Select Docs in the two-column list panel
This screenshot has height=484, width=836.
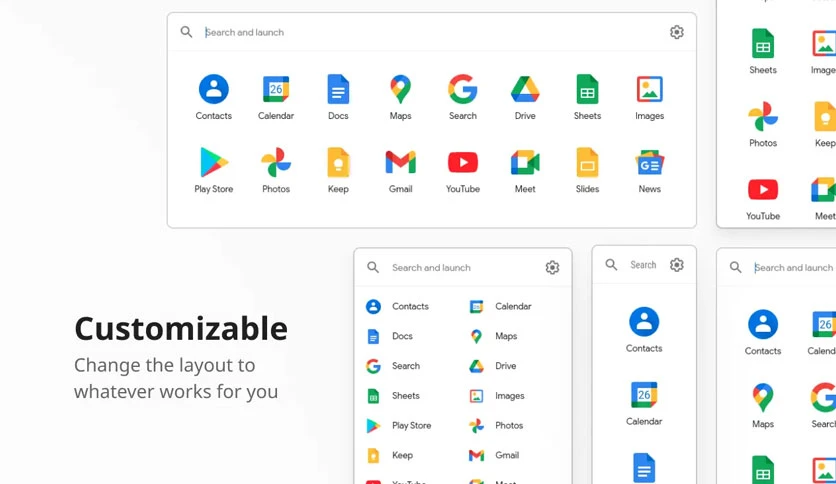(390, 336)
